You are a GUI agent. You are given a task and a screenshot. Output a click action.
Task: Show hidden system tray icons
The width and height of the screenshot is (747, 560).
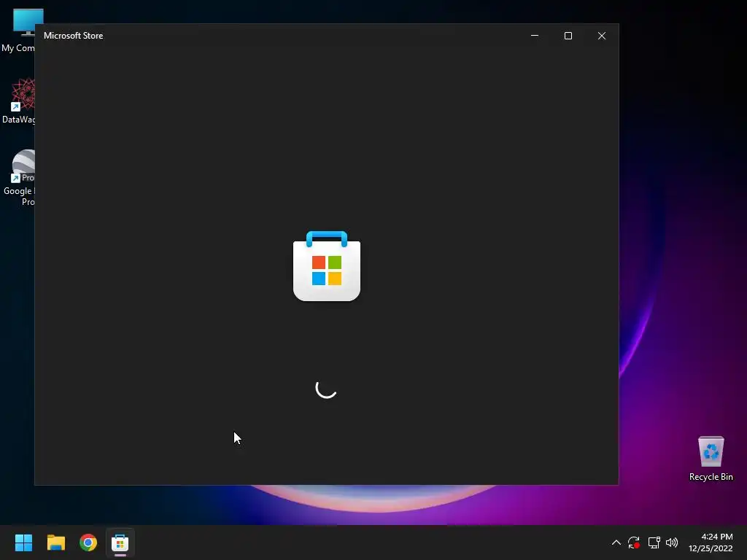616,542
